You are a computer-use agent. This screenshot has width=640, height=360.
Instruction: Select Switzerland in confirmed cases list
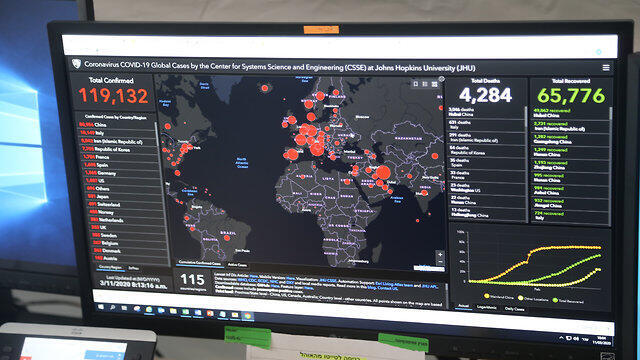click(x=124, y=204)
